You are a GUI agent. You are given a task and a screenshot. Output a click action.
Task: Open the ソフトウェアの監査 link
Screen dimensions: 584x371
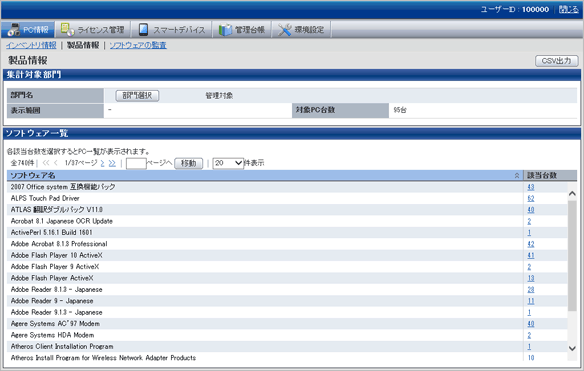pos(138,45)
